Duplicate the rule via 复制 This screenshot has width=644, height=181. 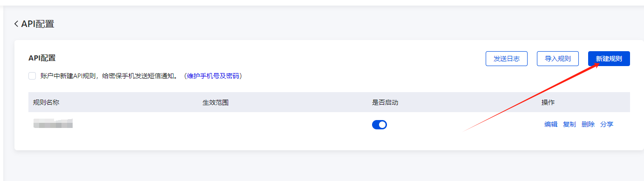tap(569, 124)
